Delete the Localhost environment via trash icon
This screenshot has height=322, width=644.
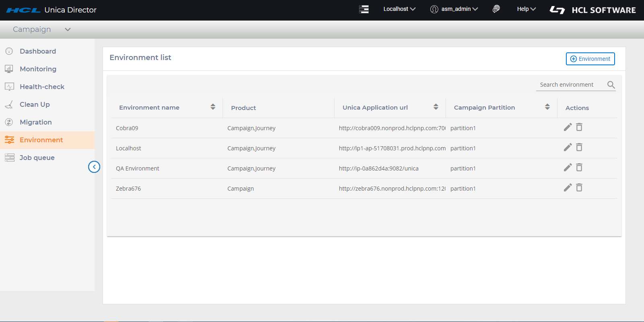579,147
